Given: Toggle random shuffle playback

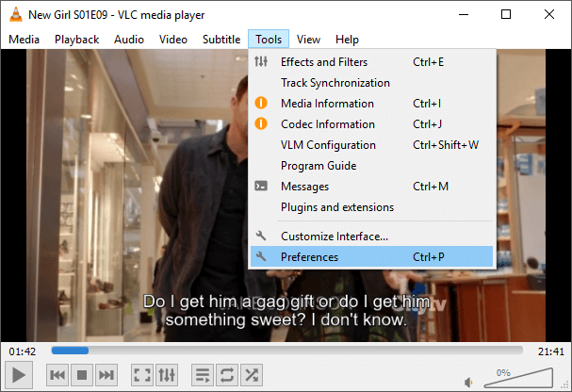Looking at the screenshot, I should [252, 375].
